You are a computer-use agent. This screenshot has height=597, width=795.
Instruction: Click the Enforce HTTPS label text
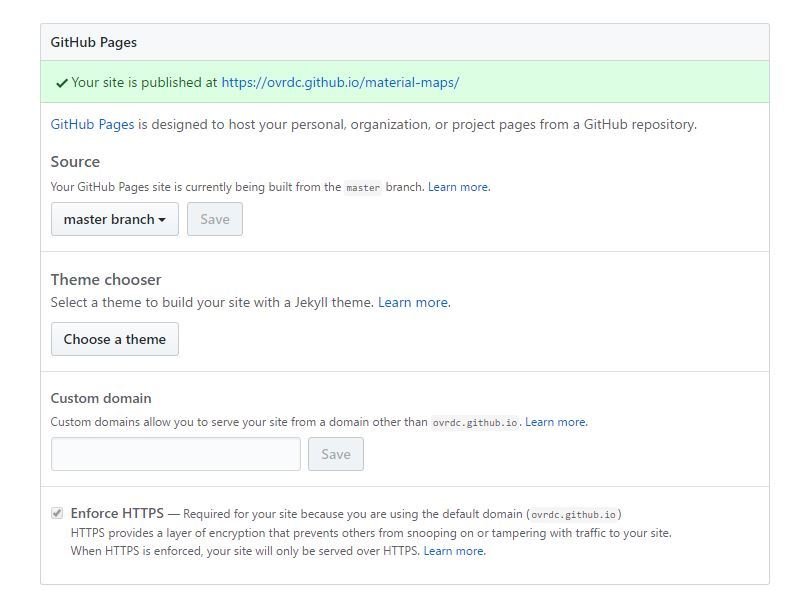click(117, 513)
